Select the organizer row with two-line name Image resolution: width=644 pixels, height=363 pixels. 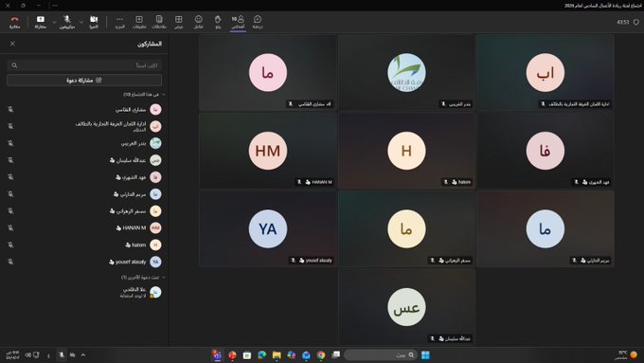coord(84,126)
